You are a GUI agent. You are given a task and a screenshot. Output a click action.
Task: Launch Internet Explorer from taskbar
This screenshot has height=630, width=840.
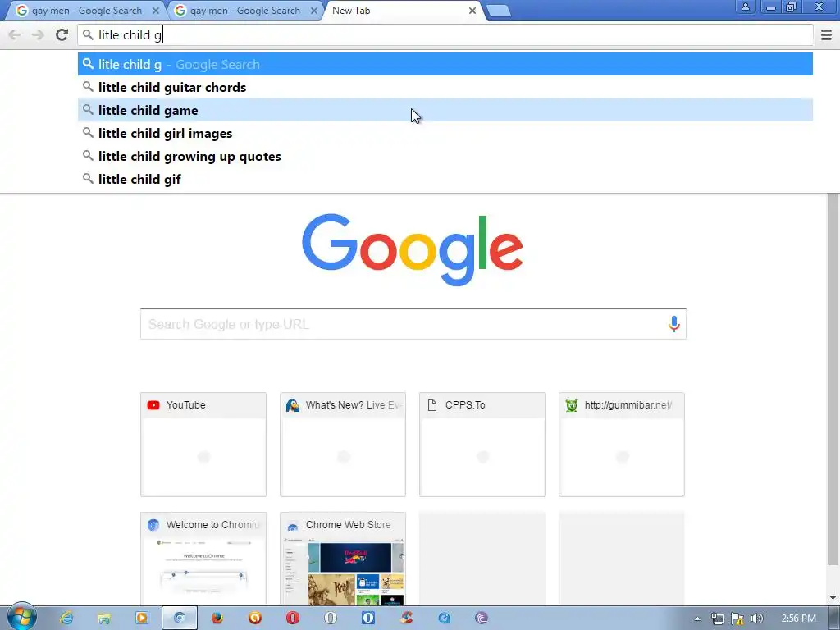pyautogui.click(x=66, y=619)
